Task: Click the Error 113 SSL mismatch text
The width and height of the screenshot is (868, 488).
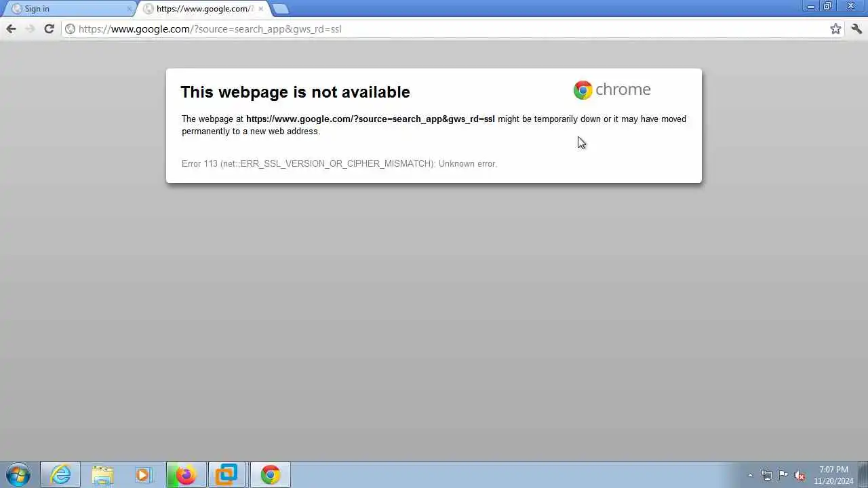Action: pyautogui.click(x=339, y=163)
